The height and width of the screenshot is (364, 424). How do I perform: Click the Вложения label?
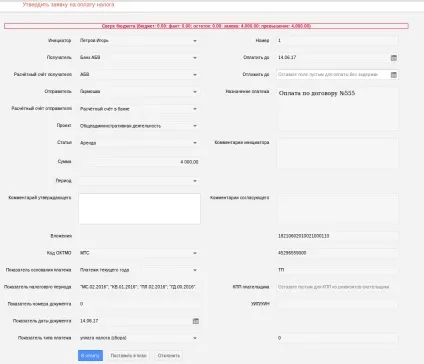click(61, 236)
